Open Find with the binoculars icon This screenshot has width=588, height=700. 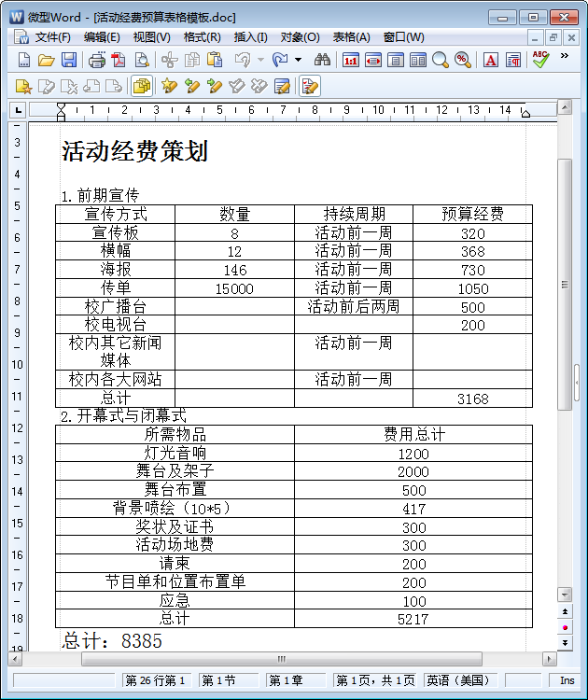click(323, 60)
